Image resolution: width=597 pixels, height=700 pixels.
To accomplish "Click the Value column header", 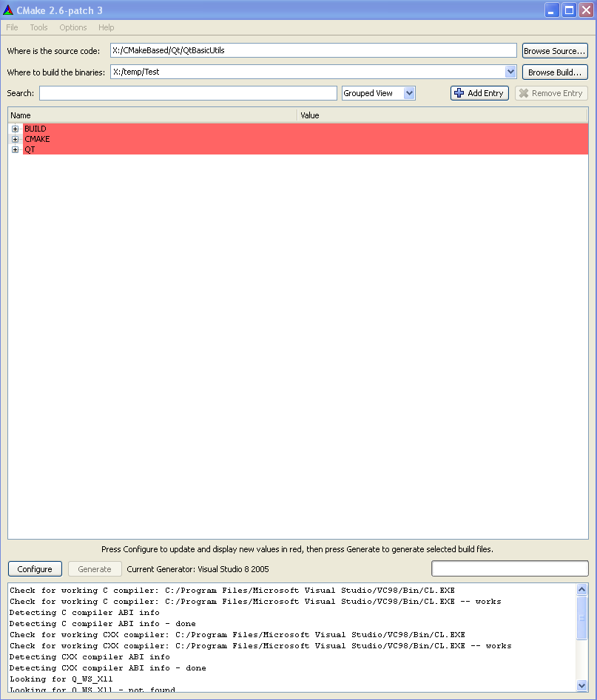I will point(442,115).
